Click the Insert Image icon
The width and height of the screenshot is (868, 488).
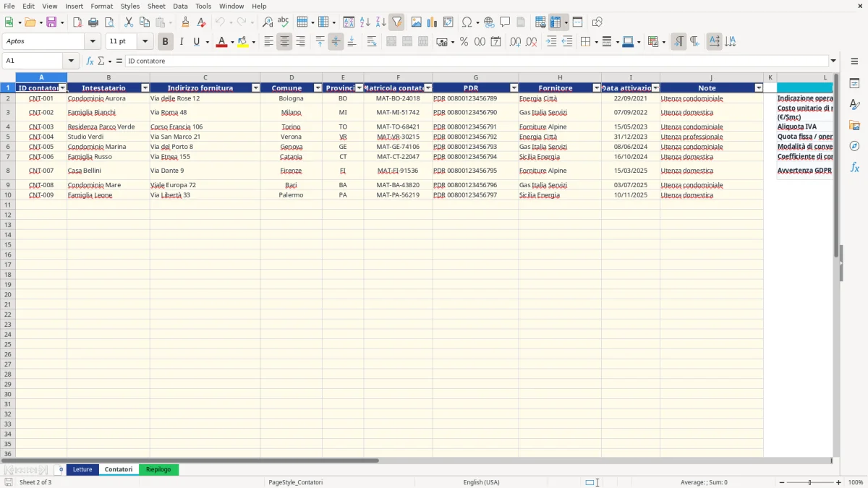point(416,22)
